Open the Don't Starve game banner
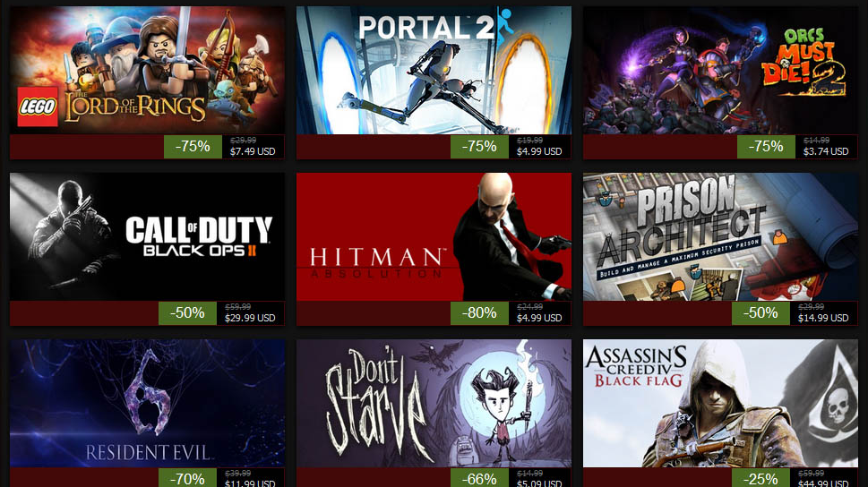 coord(434,404)
